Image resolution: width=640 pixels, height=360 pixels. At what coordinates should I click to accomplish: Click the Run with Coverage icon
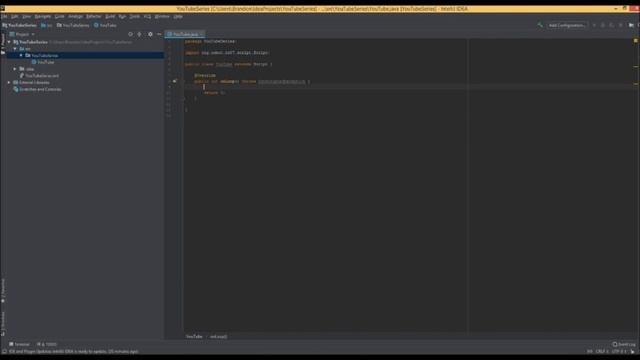[612, 25]
